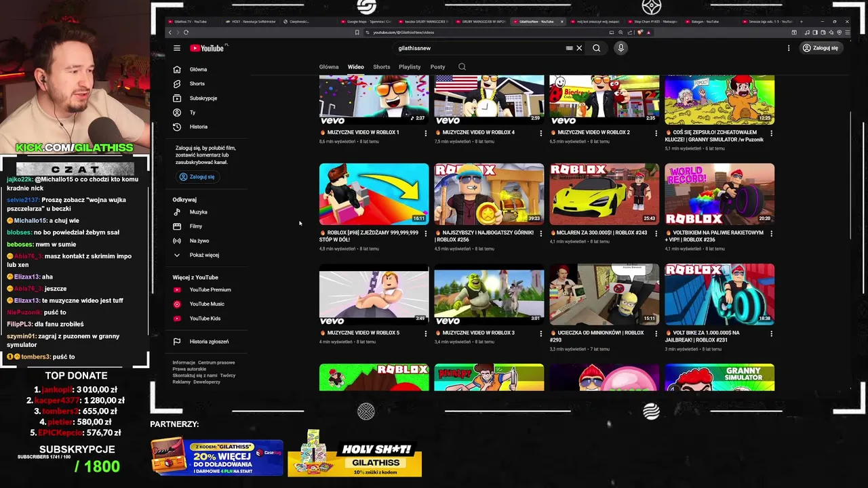Open options menu for MUZYCZNE VIDEO W ROBLOX 5
This screenshot has width=868, height=488.
click(x=426, y=334)
